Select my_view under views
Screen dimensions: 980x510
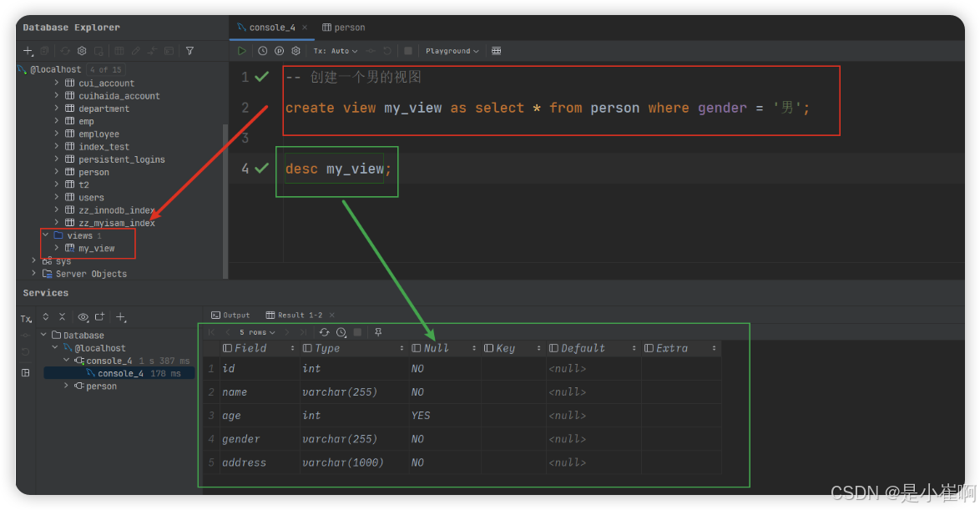(96, 248)
